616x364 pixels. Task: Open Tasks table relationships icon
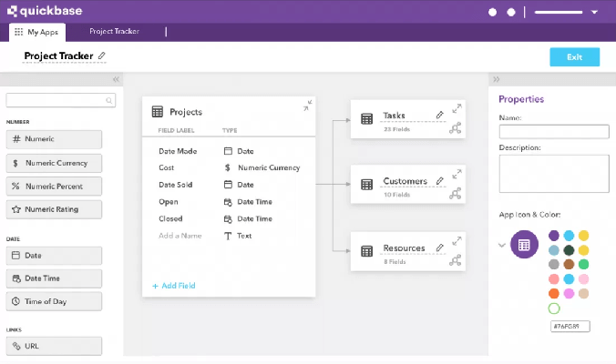pyautogui.click(x=455, y=128)
